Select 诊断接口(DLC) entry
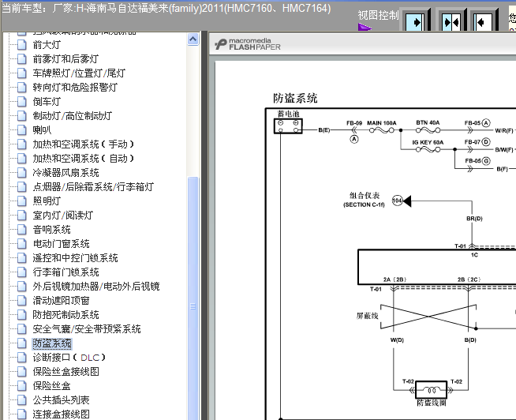Image resolution: width=516 pixels, height=420 pixels. [69, 358]
